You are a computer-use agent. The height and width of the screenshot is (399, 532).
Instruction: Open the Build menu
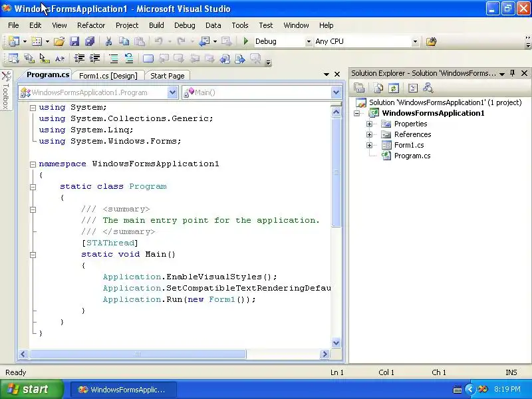pyautogui.click(x=156, y=25)
